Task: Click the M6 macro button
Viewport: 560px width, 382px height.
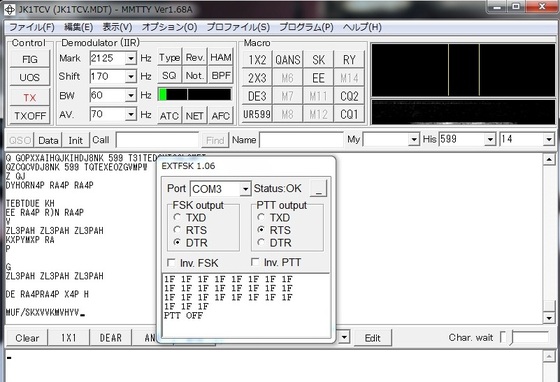Action: (288, 78)
